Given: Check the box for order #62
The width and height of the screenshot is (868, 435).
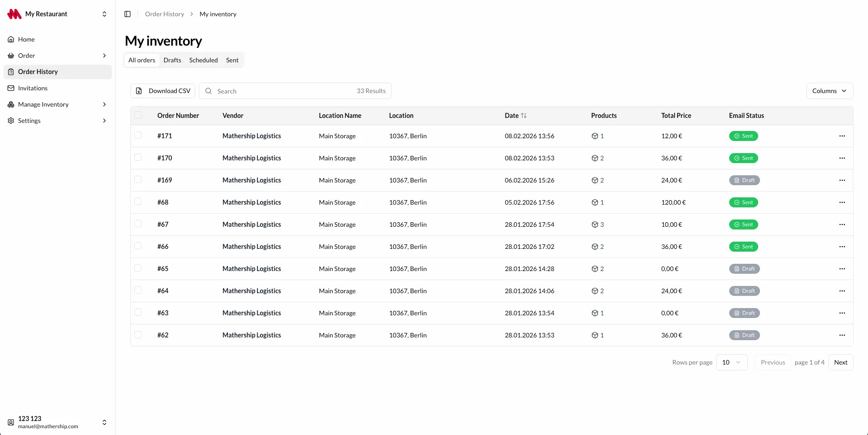Looking at the screenshot, I should click(x=138, y=335).
